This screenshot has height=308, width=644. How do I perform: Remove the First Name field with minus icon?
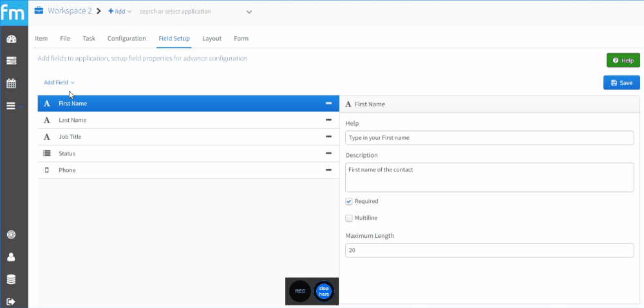pyautogui.click(x=328, y=104)
